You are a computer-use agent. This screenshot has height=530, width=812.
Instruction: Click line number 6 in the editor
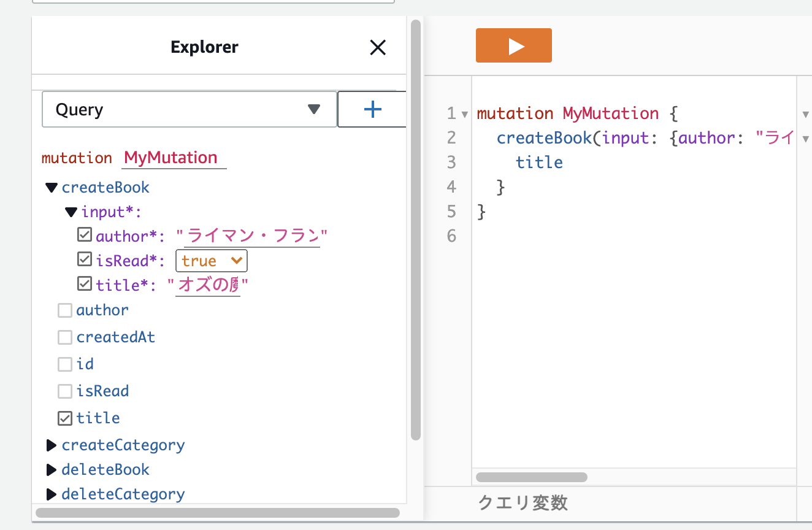coord(452,236)
